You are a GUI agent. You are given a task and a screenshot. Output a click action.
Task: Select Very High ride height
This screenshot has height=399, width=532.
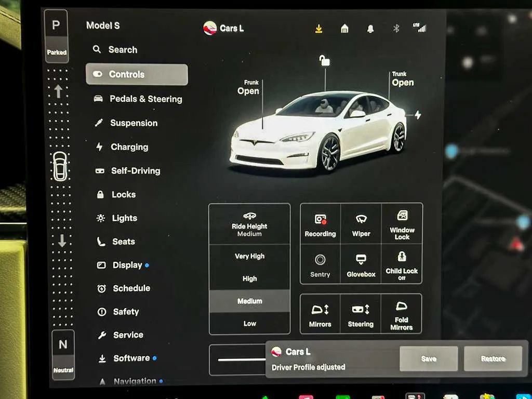tap(249, 256)
